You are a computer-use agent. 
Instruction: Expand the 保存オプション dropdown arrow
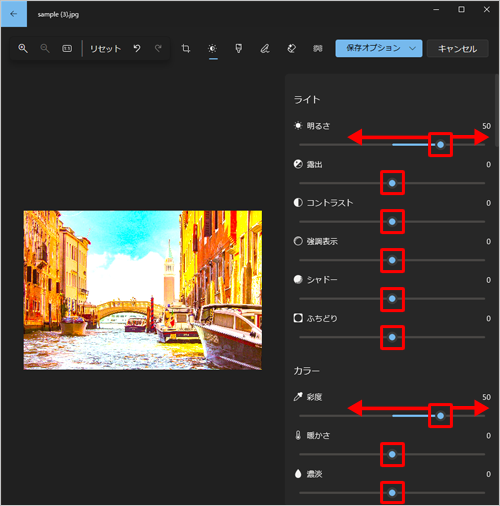pos(412,49)
